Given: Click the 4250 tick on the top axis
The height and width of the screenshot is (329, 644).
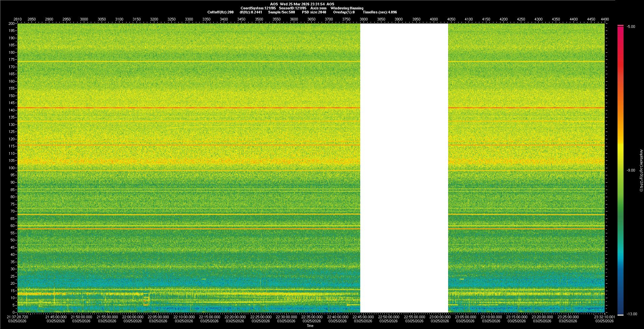Looking at the screenshot, I should (521, 19).
